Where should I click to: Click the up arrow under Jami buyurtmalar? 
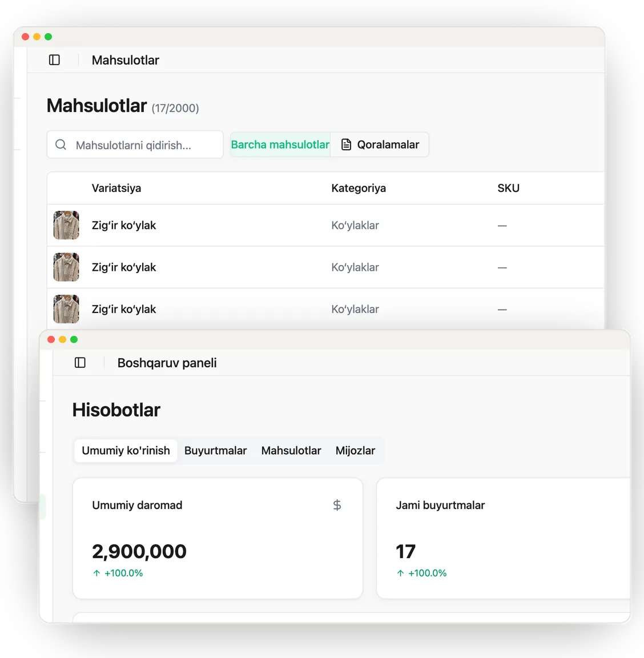401,573
